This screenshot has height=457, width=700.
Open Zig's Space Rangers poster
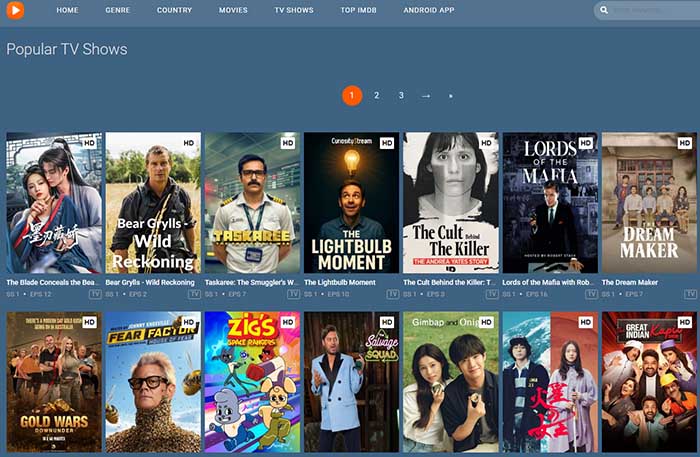[252, 382]
